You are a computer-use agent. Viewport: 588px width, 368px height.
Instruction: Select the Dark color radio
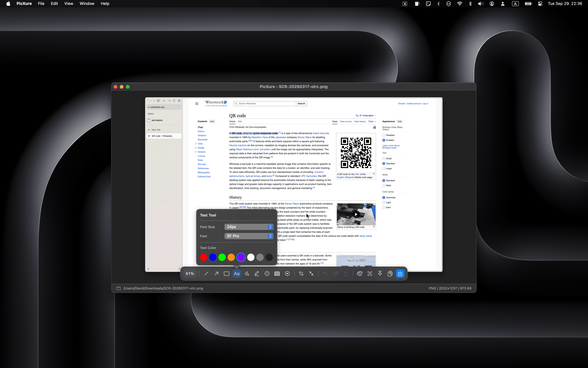(384, 208)
